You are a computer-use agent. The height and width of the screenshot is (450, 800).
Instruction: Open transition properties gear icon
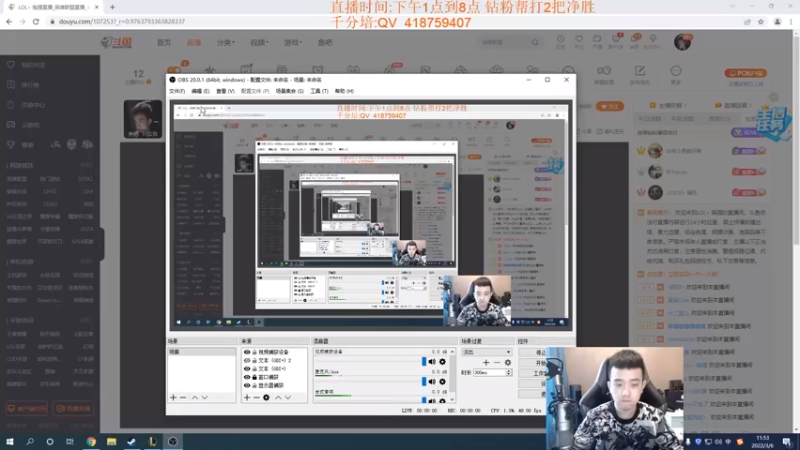[x=508, y=362]
